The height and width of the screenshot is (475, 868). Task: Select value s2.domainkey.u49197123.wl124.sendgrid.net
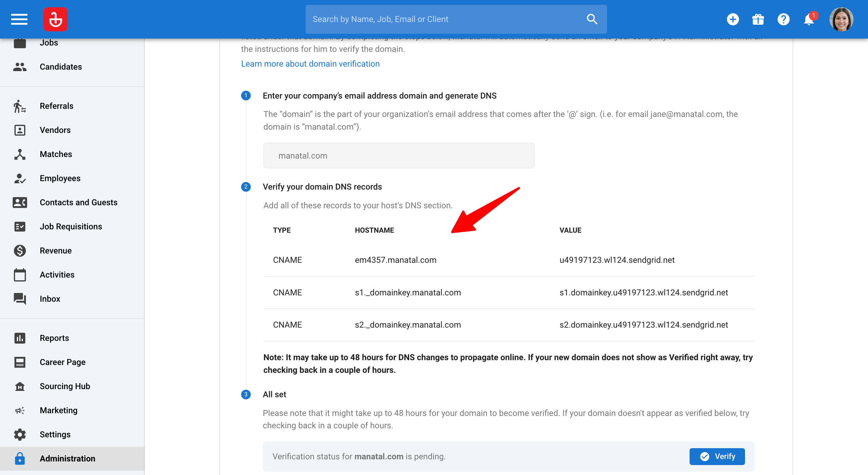click(643, 325)
